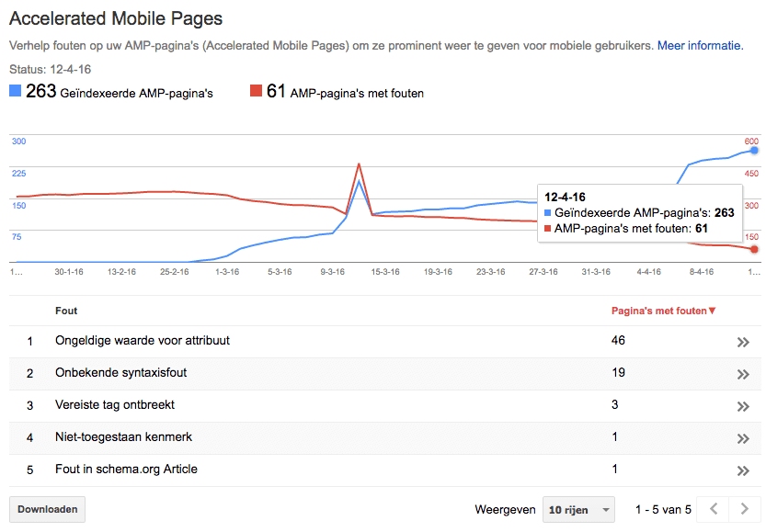Click the error name "Ongeldige waarde voor attribuut"
This screenshot has width=766, height=532.
click(143, 341)
